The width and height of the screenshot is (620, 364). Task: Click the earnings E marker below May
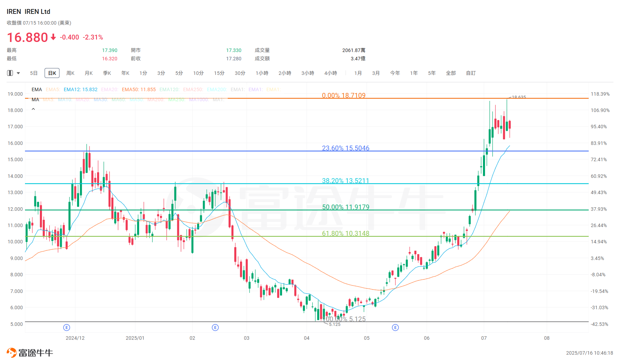(395, 327)
